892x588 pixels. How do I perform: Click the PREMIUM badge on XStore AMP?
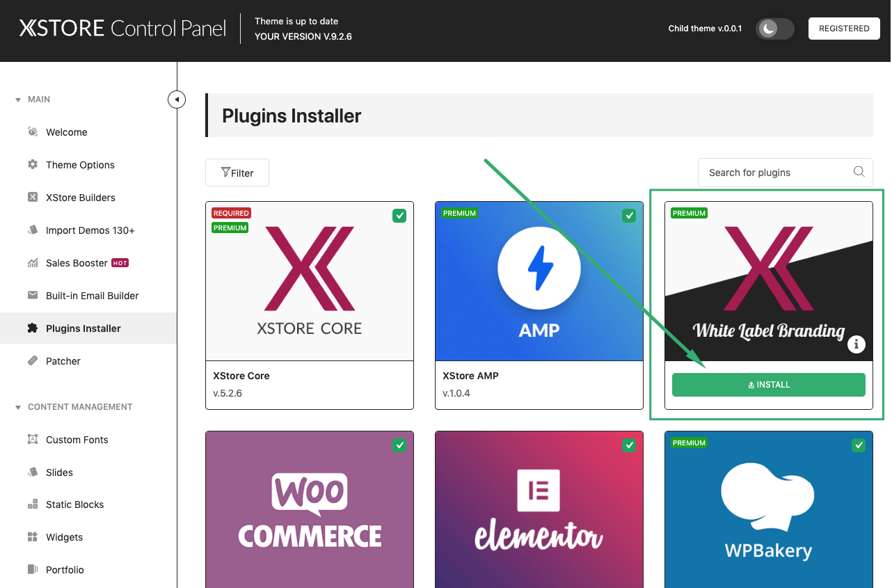(x=459, y=213)
